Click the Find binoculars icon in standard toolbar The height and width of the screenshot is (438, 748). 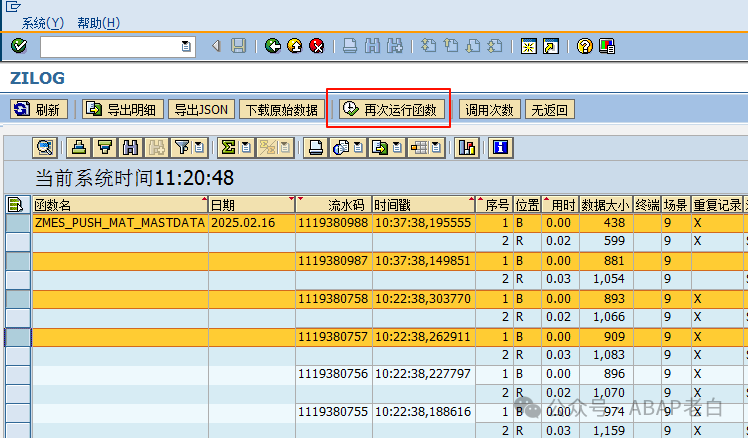pos(373,46)
